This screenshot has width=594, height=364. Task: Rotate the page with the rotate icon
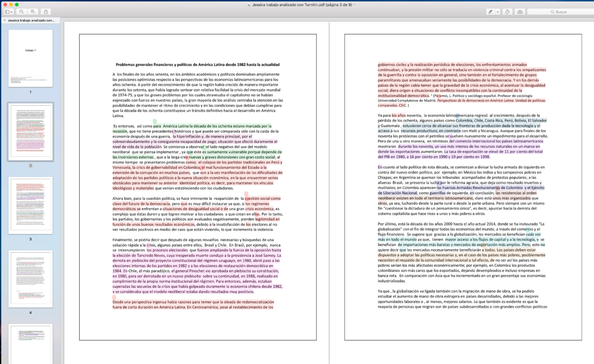507,12
